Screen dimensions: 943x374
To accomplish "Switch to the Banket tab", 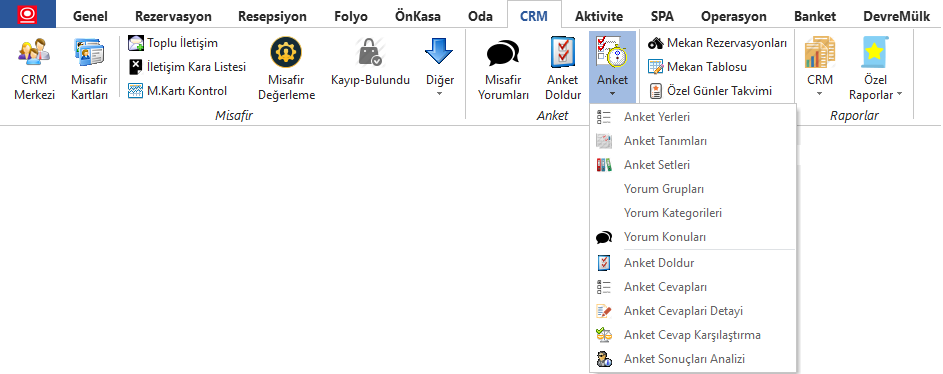I will [x=815, y=16].
